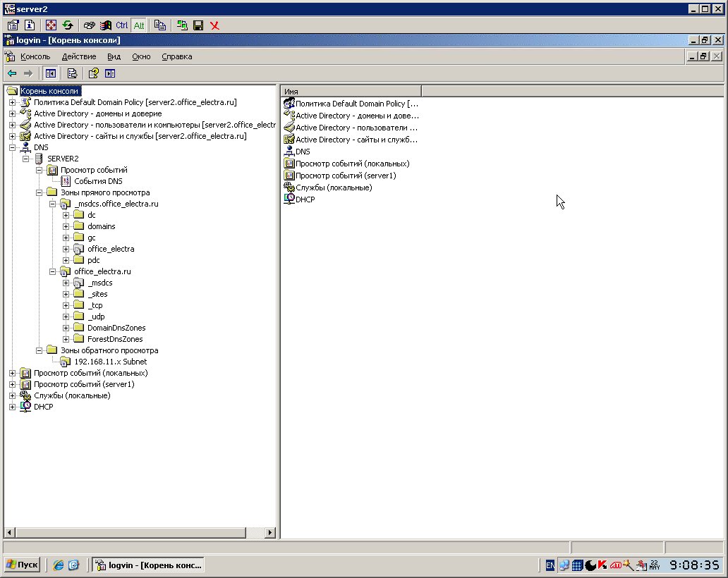Click Просмотр событий (server1) in right pane
The image size is (728, 578).
(346, 176)
